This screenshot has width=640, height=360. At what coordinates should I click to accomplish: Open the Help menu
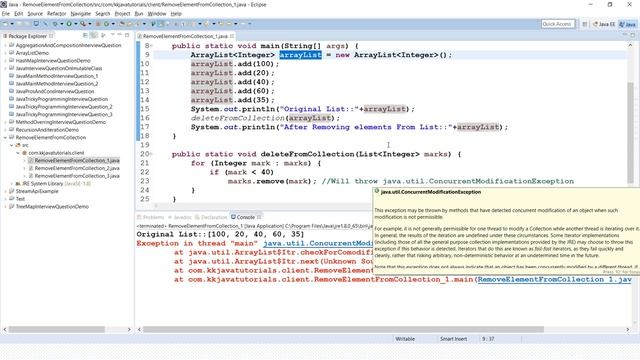click(176, 13)
